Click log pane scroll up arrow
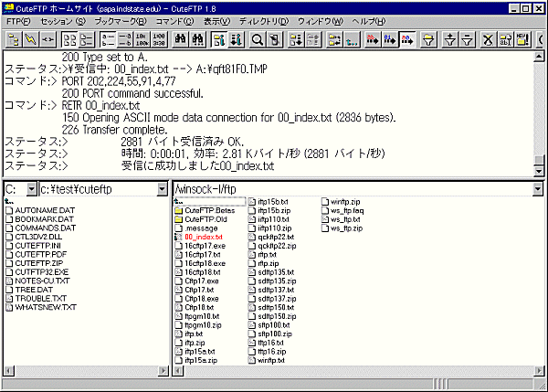Image resolution: width=548 pixels, height=392 pixels. 539,57
